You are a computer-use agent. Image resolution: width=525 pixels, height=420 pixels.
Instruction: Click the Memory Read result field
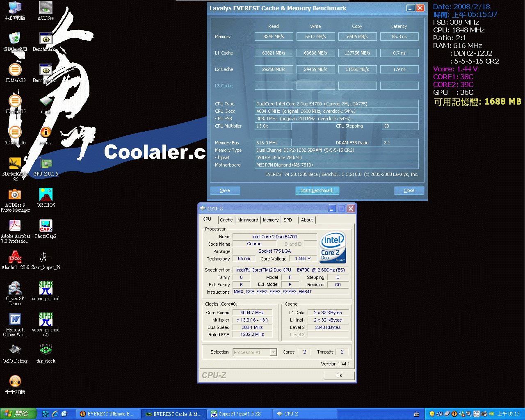tap(274, 37)
